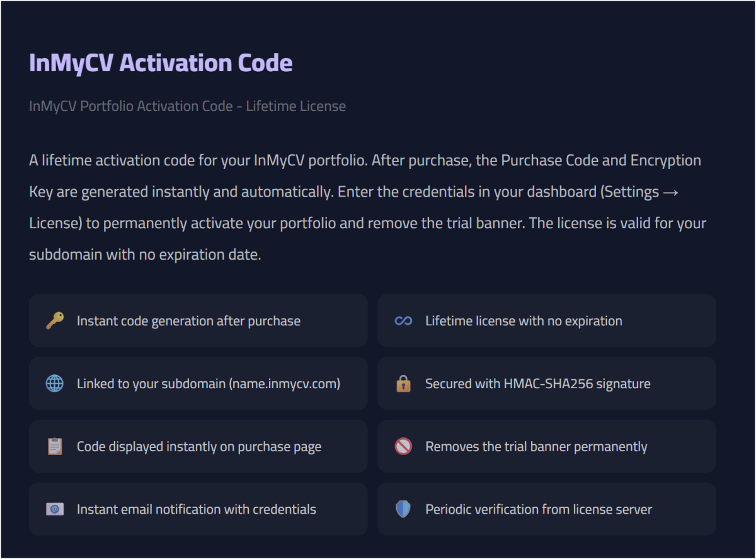Click the InMyCV Activation Code heading
756x559 pixels.
tap(161, 63)
